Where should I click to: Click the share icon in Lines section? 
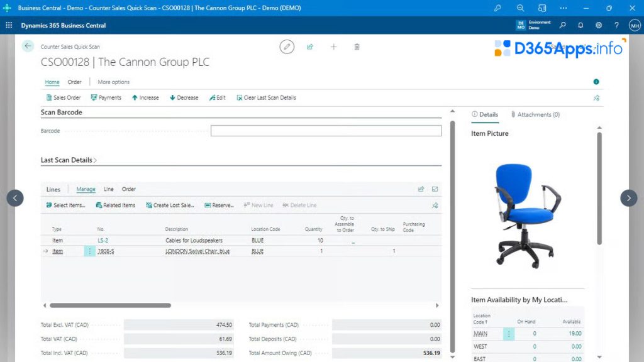tap(421, 189)
